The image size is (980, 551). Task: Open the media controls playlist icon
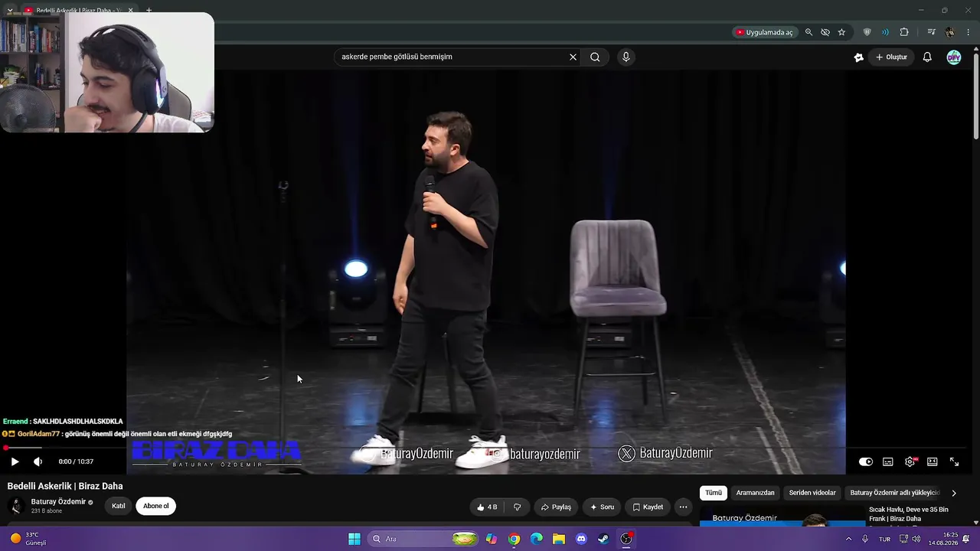pos(931,32)
